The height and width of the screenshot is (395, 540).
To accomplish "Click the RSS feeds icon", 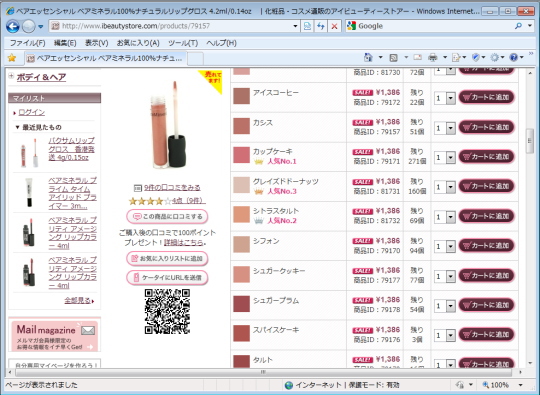I will click(393, 58).
